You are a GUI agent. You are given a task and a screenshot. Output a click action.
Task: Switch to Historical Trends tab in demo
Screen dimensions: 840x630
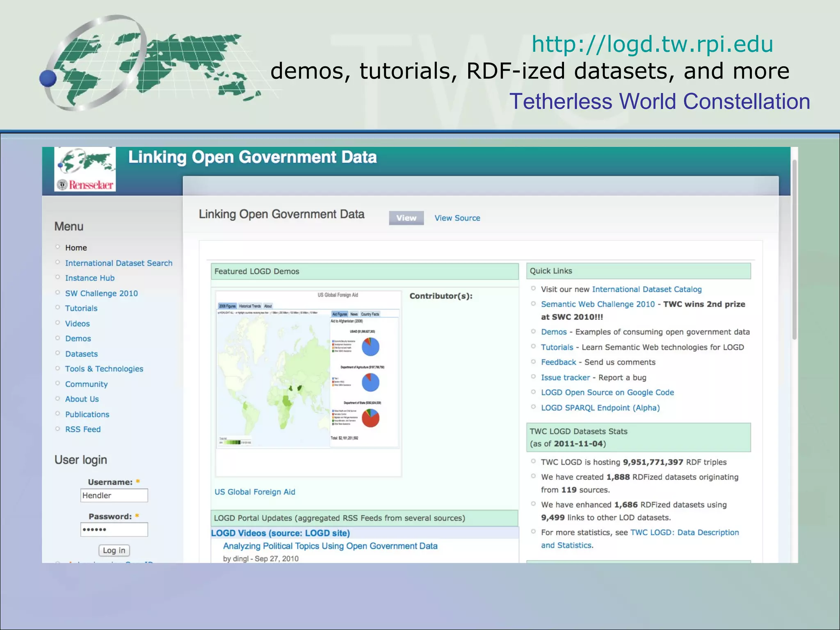pyautogui.click(x=250, y=306)
